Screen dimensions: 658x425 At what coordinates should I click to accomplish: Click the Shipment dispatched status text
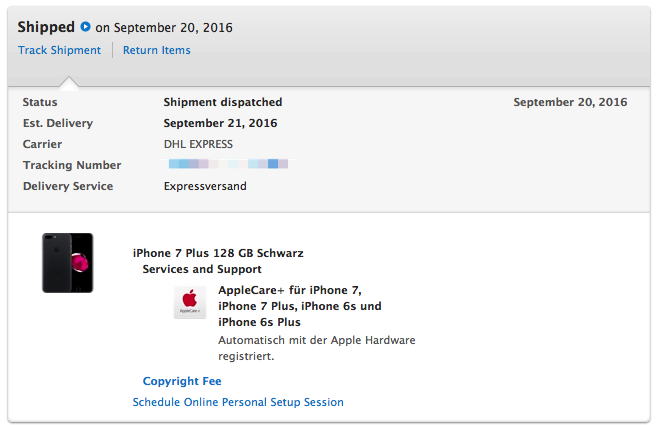point(223,102)
